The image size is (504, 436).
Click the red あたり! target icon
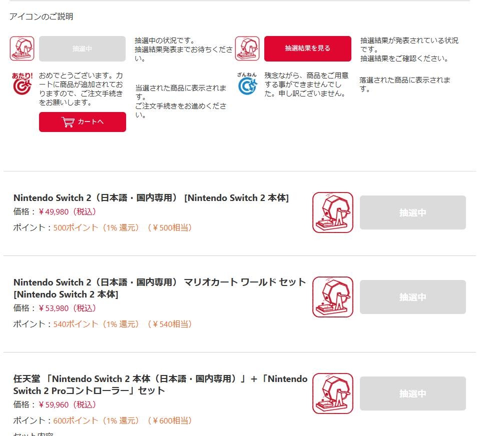(x=22, y=84)
